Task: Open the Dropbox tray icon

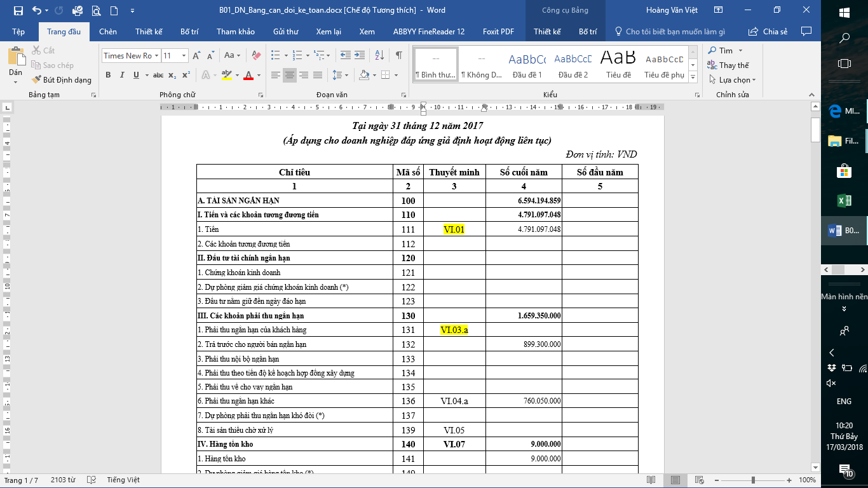Action: tap(831, 368)
